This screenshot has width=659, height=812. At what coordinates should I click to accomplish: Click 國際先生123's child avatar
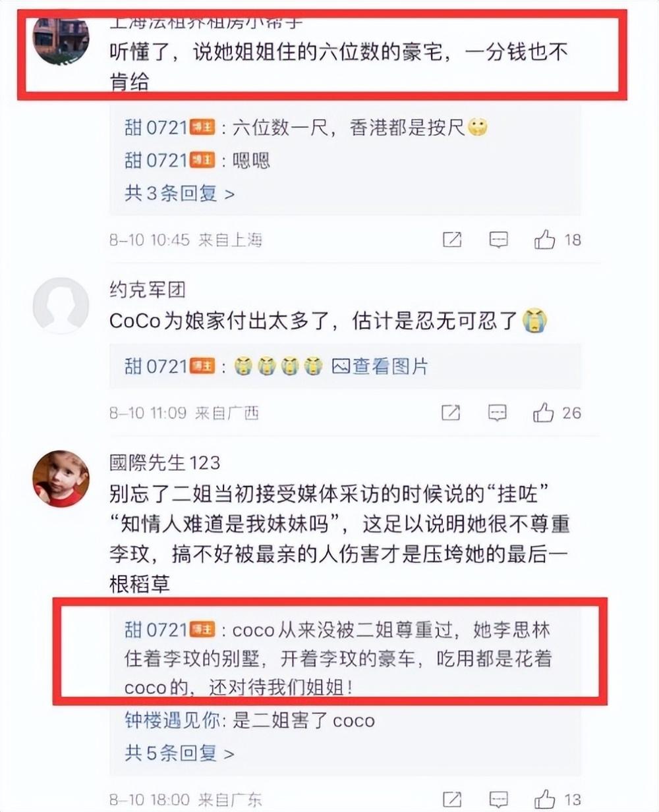[x=61, y=479]
